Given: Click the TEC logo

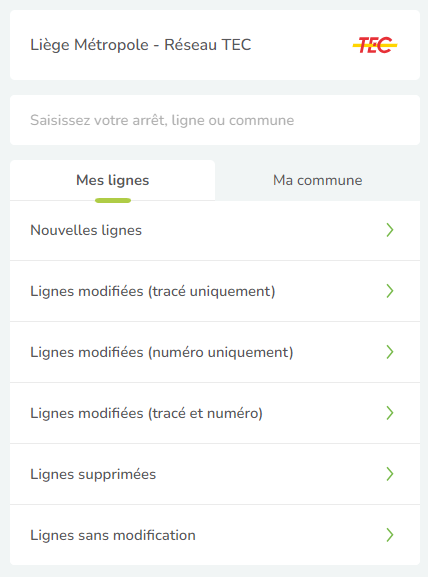Looking at the screenshot, I should tap(375, 45).
